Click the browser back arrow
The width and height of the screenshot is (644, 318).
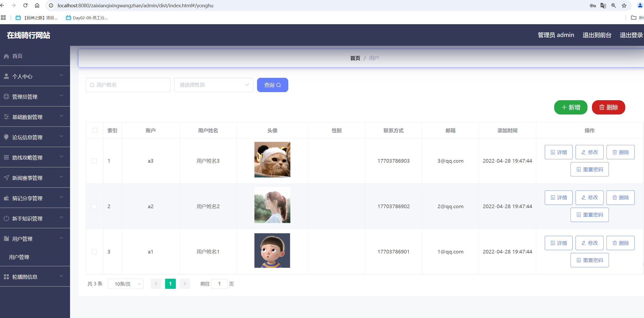pyautogui.click(x=2, y=5)
